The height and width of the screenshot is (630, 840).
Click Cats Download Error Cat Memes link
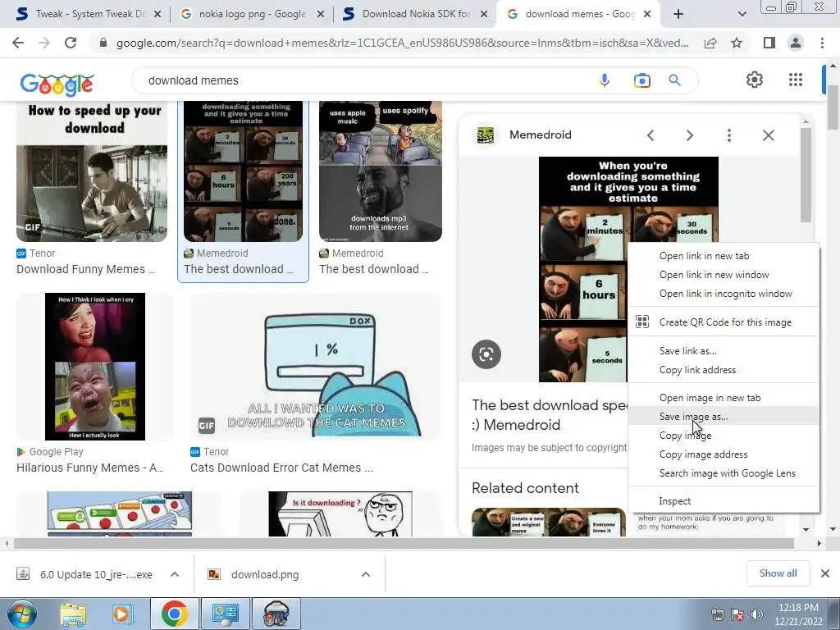point(282,468)
